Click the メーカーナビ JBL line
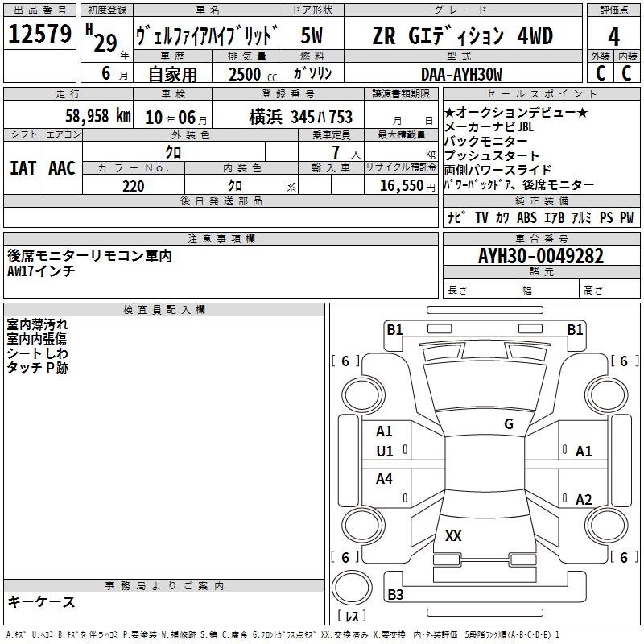 (x=489, y=126)
